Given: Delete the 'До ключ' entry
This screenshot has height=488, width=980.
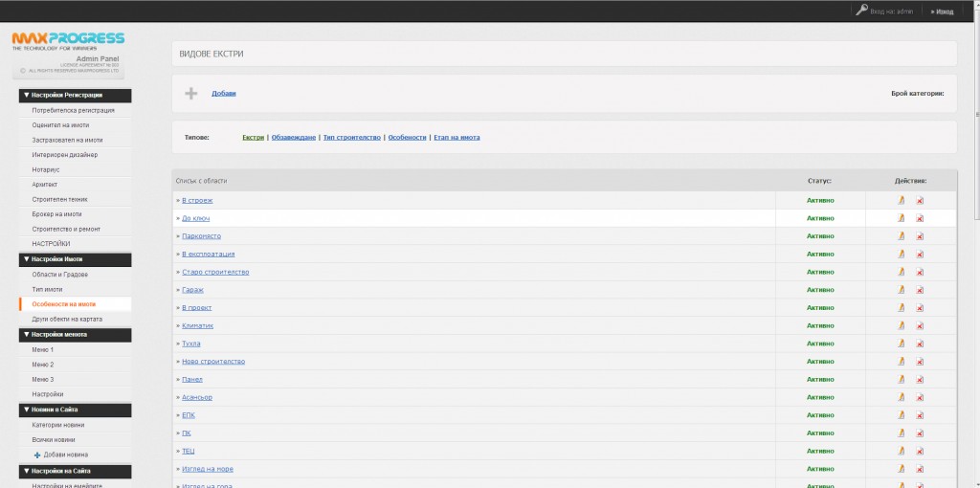Looking at the screenshot, I should (920, 219).
